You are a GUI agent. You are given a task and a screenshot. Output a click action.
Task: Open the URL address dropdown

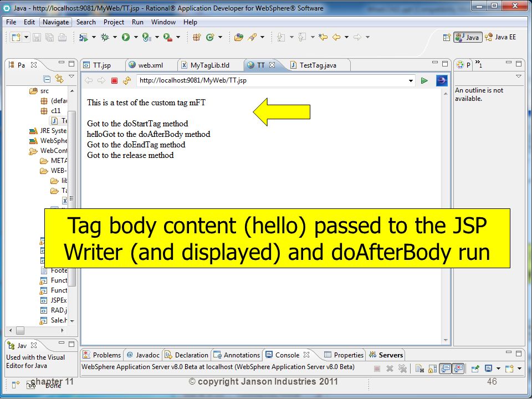tap(411, 81)
